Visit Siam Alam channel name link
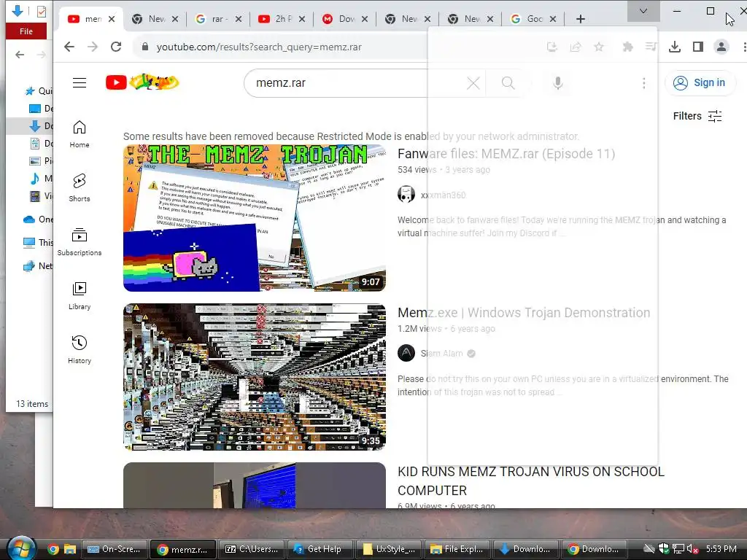The width and height of the screenshot is (747, 560). 441,354
